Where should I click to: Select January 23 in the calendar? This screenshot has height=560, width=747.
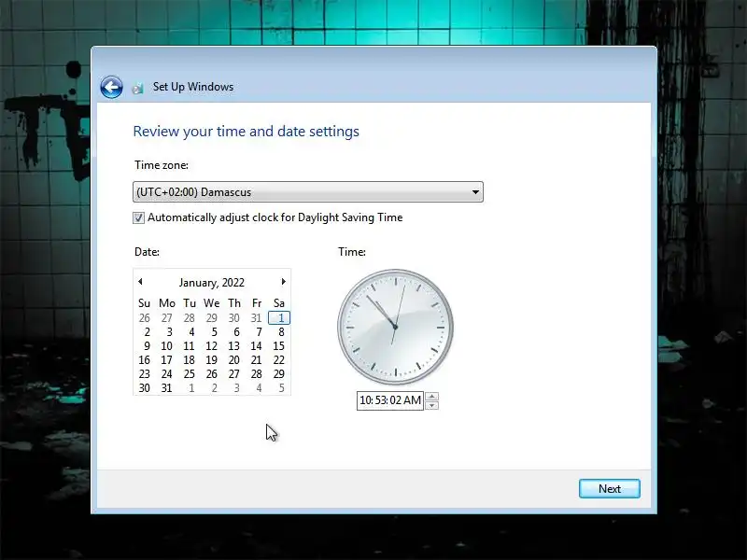pyautogui.click(x=145, y=374)
